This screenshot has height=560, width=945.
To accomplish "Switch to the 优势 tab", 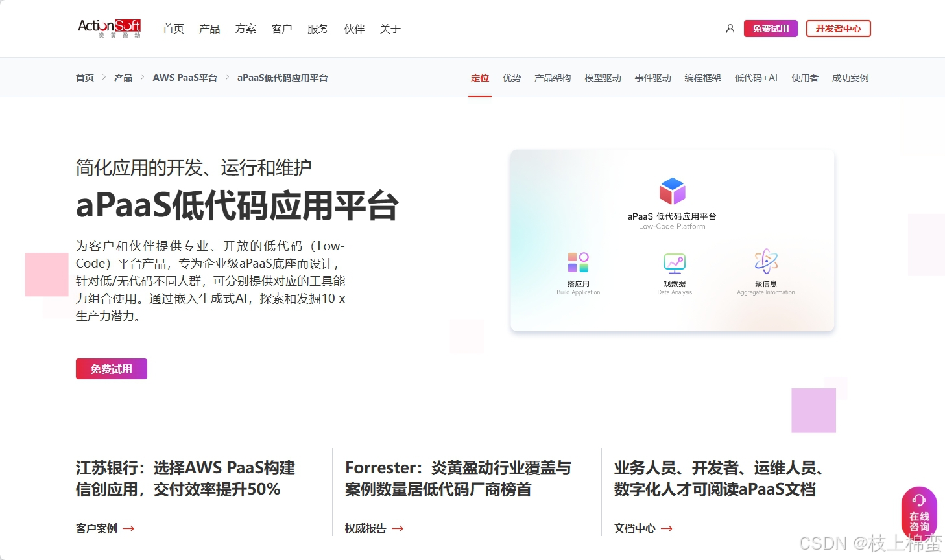I will (512, 78).
